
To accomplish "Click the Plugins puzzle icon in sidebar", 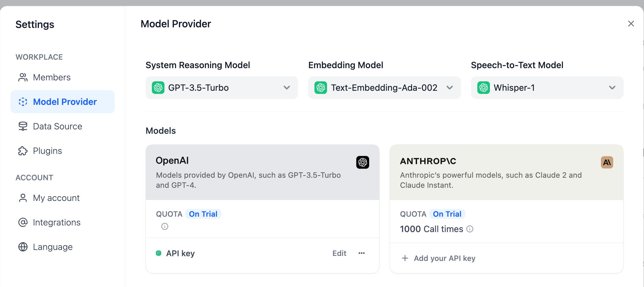I will point(23,151).
